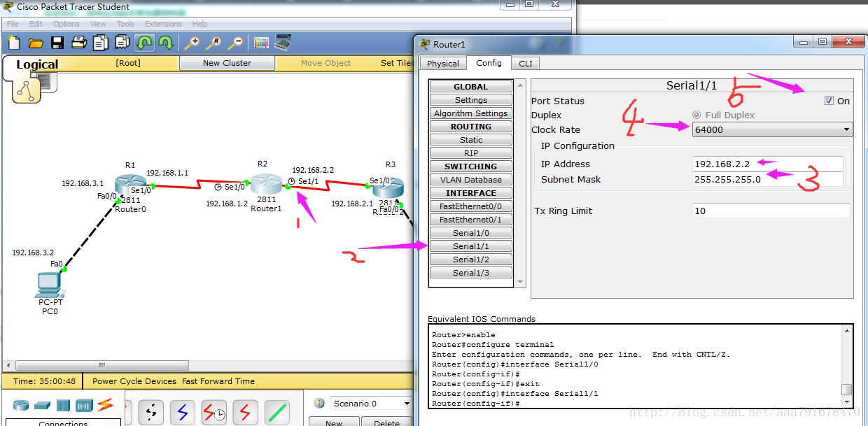
Task: Select the Paste toolbar icon
Action: pos(122,43)
